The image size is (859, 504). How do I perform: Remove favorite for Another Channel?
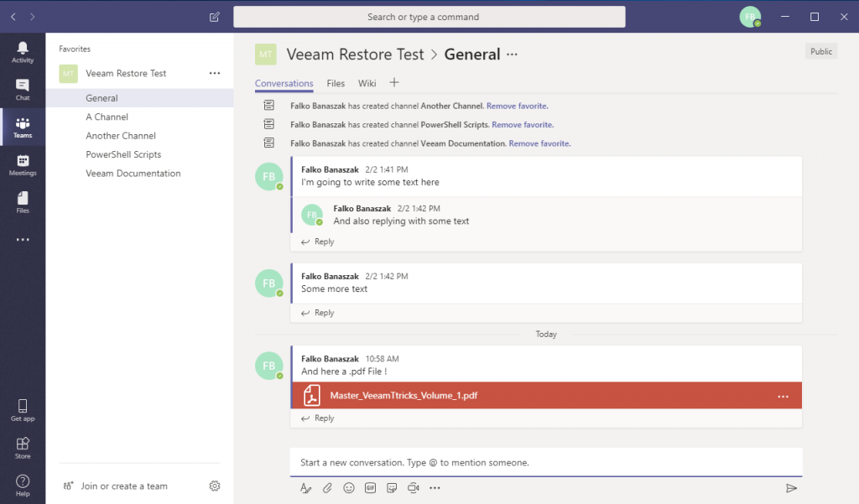tap(517, 107)
